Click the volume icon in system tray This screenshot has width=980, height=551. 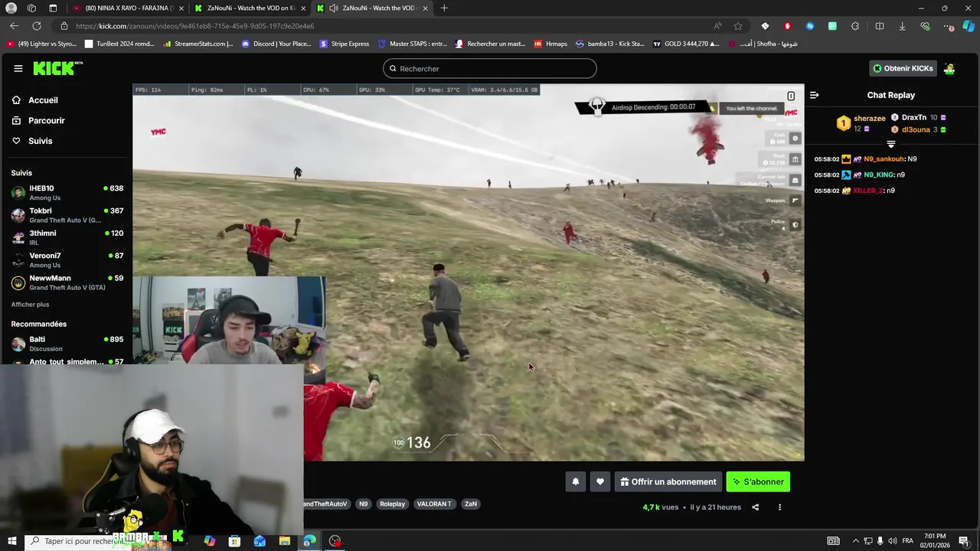(892, 541)
